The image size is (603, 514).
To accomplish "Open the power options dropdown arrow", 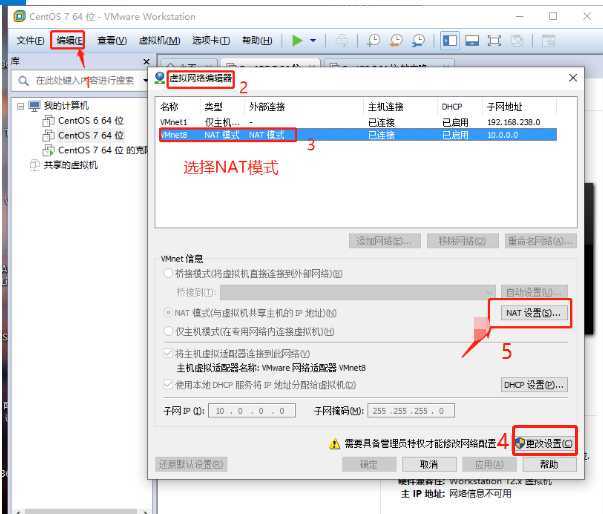I will (313, 40).
